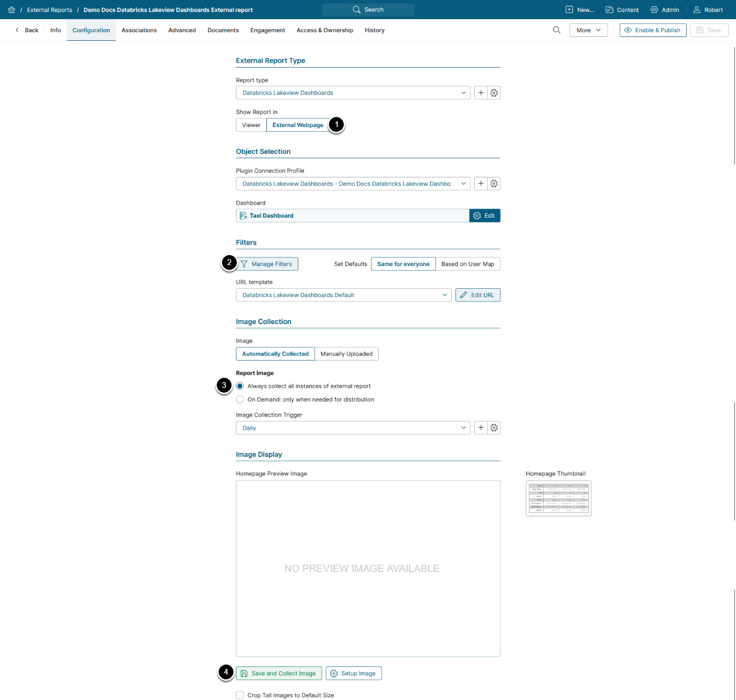Click Save and Collect Image button

[x=279, y=673]
